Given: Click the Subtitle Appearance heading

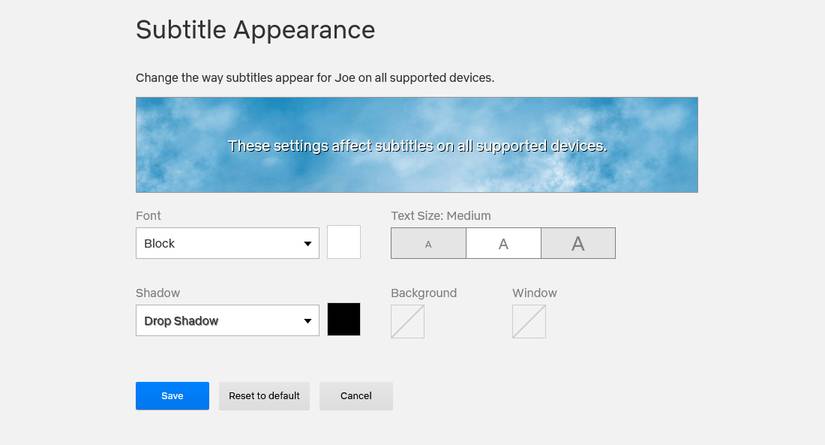Looking at the screenshot, I should point(255,29).
